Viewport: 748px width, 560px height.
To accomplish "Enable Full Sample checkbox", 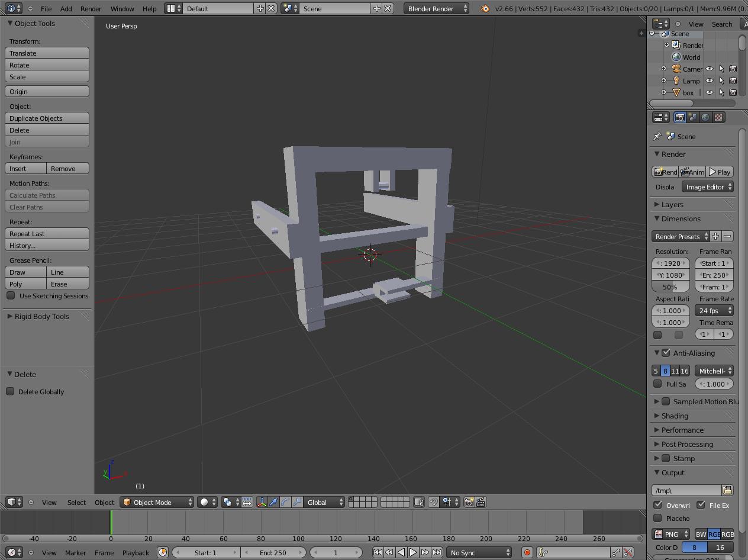I will (657, 384).
